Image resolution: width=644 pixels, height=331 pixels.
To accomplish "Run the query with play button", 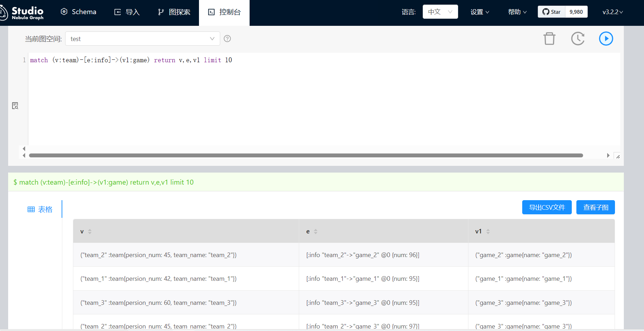I will pyautogui.click(x=606, y=39).
